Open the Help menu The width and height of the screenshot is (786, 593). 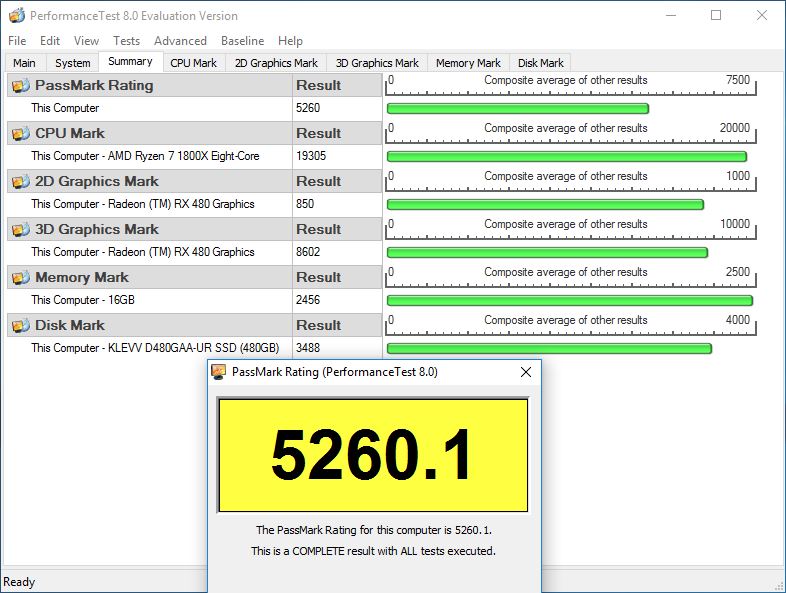point(290,41)
